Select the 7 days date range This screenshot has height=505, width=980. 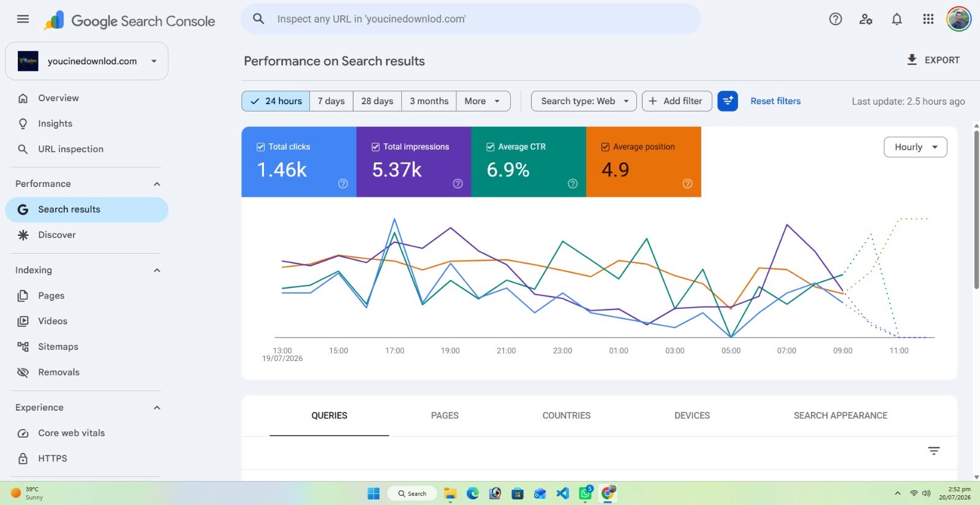point(331,101)
